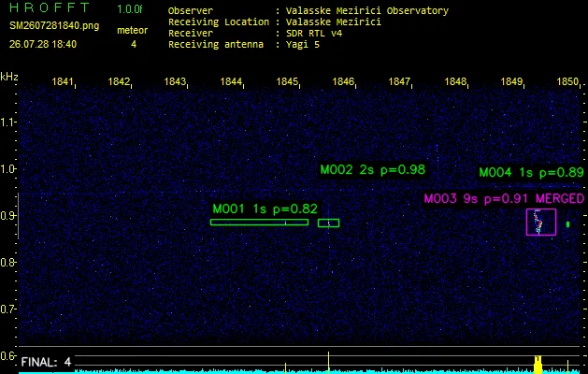Click the timestamp "26.07.28 18:40"
Image resolution: width=588 pixels, height=374 pixels.
point(43,44)
